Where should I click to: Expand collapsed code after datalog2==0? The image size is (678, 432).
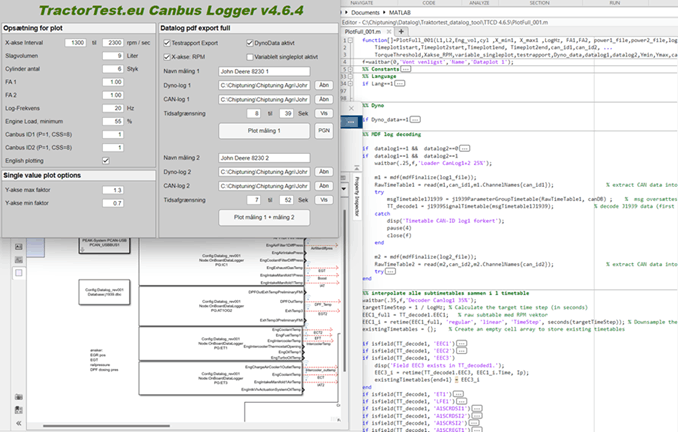pyautogui.click(x=464, y=148)
